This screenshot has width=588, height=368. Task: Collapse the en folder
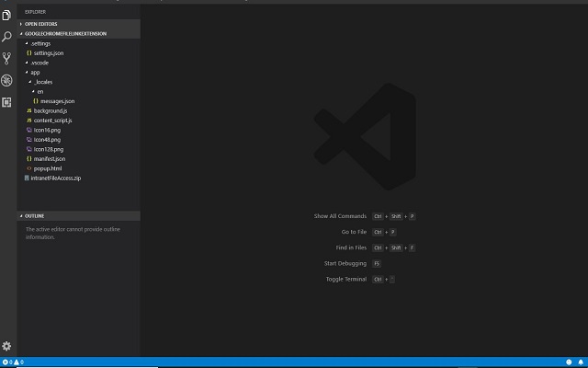[79, 92]
